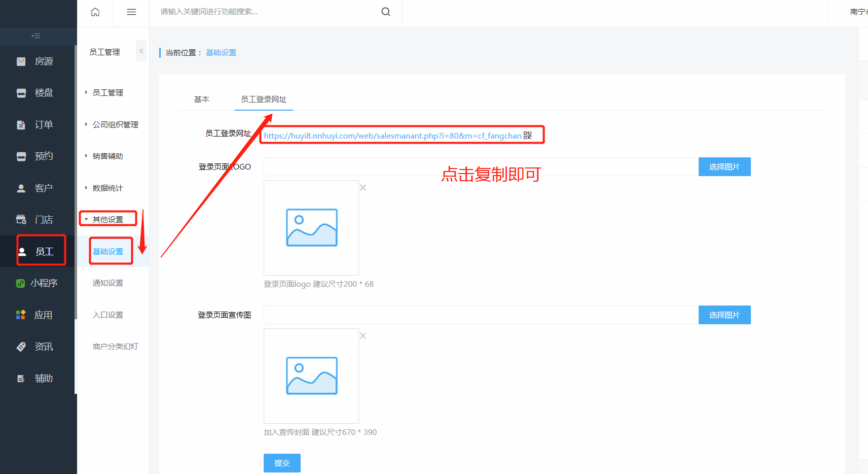Switch to the 基本 tab
This screenshot has height=474, width=868.
(x=202, y=99)
